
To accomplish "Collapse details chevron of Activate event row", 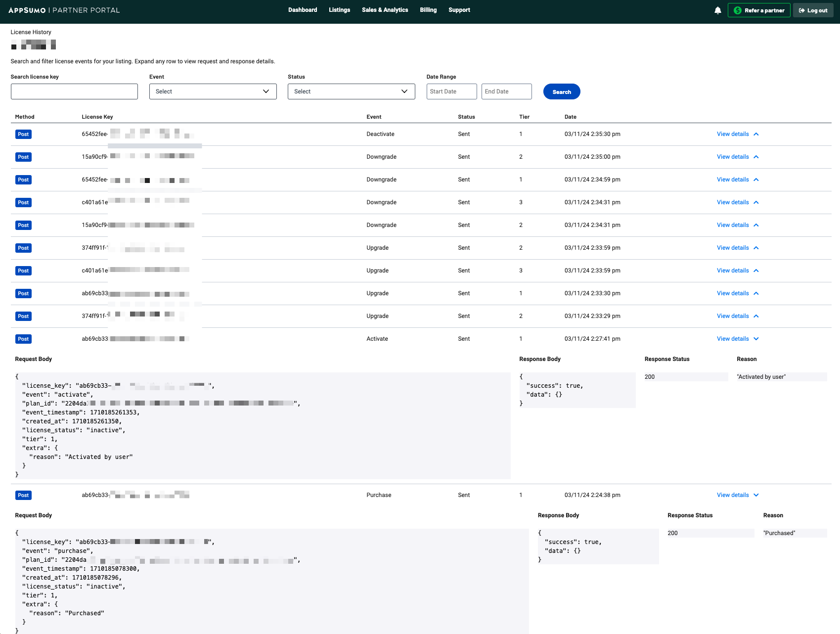I will click(x=756, y=339).
